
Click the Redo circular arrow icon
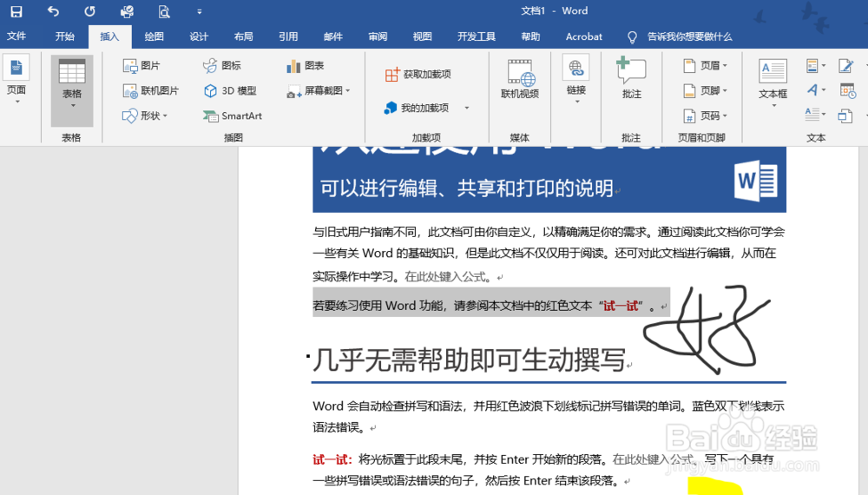(x=89, y=11)
